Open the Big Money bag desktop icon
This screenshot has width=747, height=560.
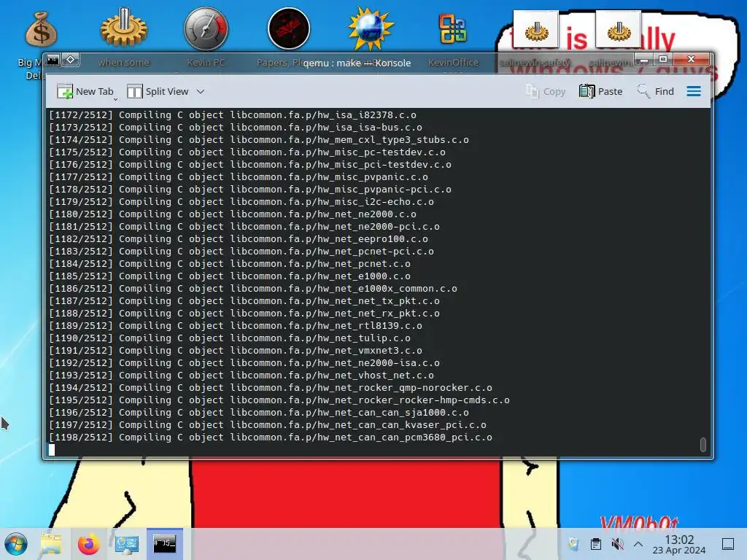click(41, 29)
